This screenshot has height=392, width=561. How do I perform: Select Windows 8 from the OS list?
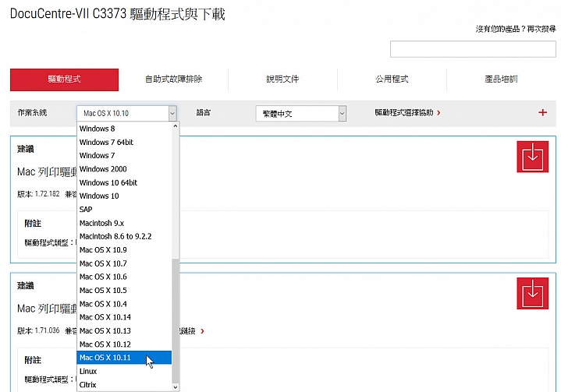124,129
